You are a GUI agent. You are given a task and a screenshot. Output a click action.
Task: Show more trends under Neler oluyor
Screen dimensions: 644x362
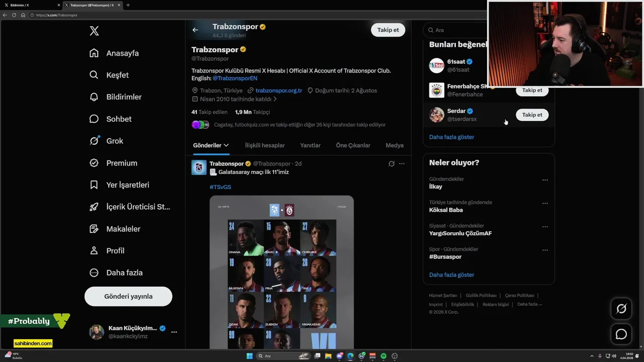click(x=451, y=275)
